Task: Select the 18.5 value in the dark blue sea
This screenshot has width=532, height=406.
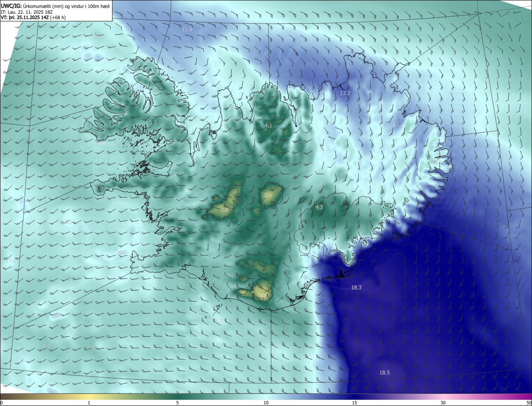Action: [x=384, y=373]
